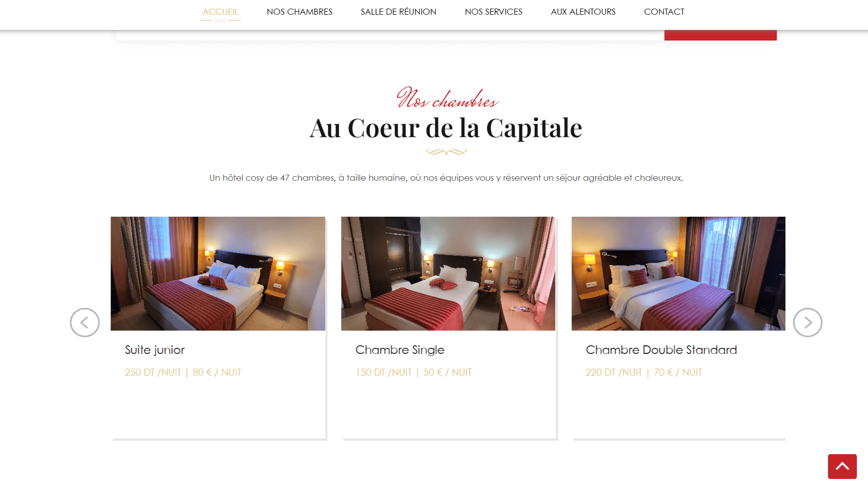
Task: Open the Nos Chambres menu item
Action: tap(300, 12)
